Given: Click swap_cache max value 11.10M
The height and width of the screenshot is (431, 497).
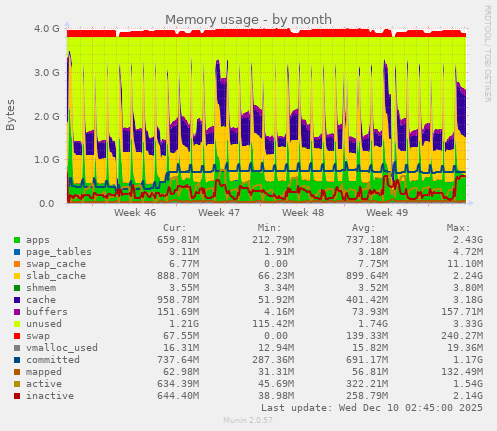Looking at the screenshot, I should pos(465,264).
